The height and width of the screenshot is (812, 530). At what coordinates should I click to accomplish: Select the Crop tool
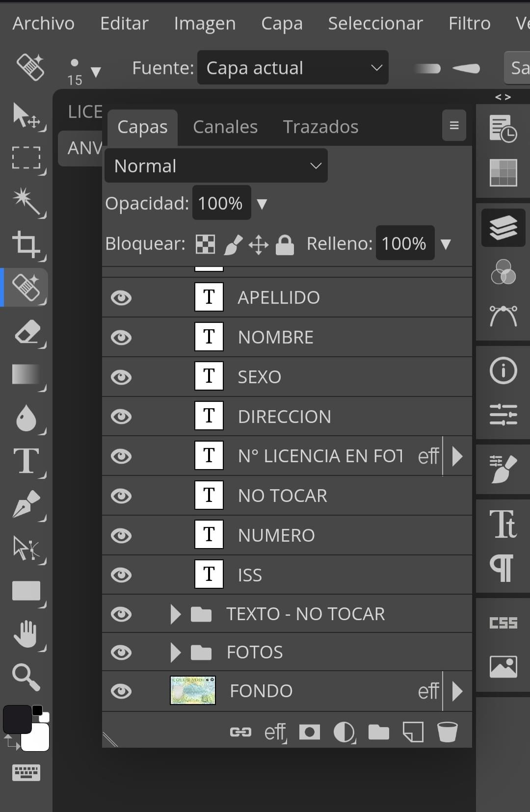26,244
